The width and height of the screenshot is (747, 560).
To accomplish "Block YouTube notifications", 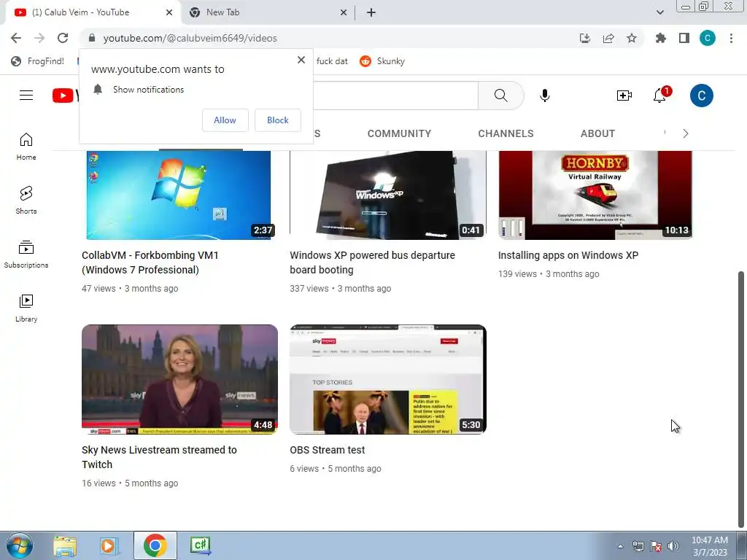I will [278, 120].
